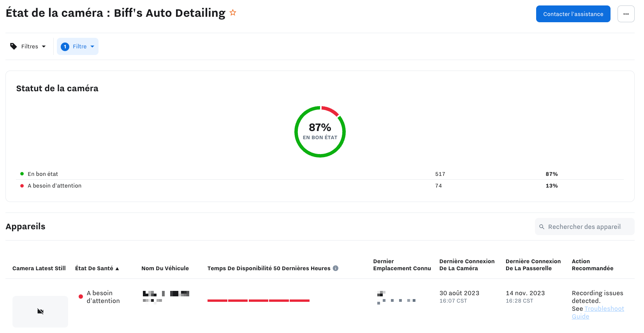Click the tag icon next to Filtres
This screenshot has width=644, height=333.
[x=14, y=46]
